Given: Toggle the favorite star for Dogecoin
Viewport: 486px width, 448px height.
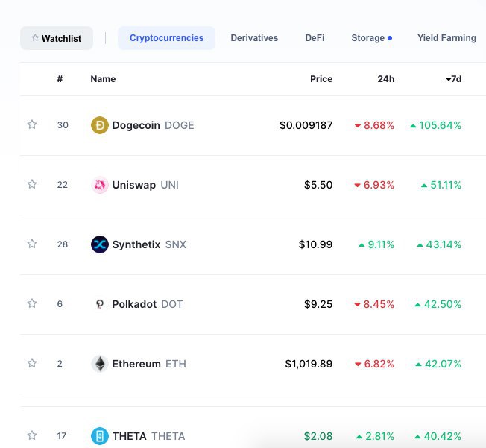Looking at the screenshot, I should [x=32, y=124].
